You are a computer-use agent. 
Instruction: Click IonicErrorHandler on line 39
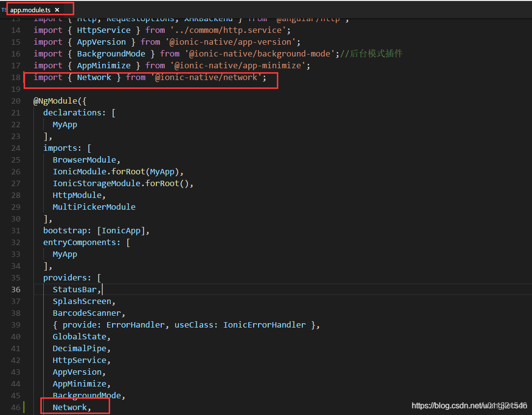[x=265, y=325]
